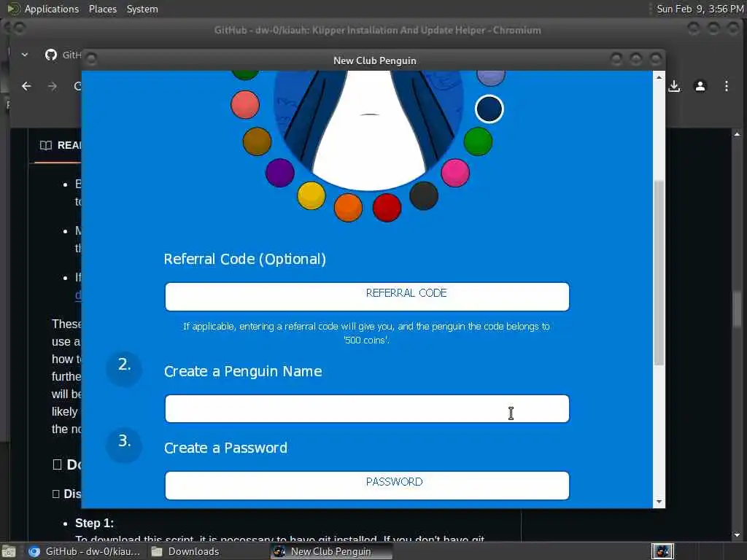This screenshot has height=560, width=747.
Task: Click the referral code '500 coins' description text
Action: [366, 332]
